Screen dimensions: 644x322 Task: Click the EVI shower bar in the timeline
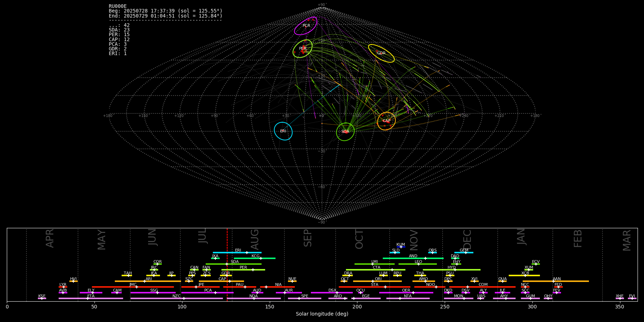tap(632, 298)
